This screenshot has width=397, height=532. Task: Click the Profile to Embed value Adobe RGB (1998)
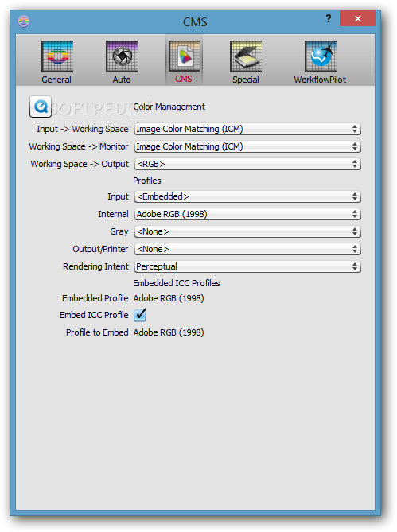tap(169, 332)
